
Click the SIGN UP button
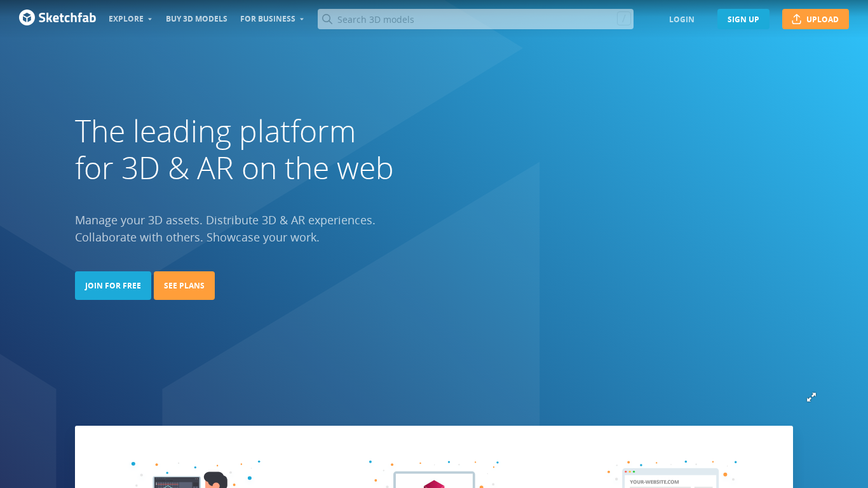(x=743, y=19)
